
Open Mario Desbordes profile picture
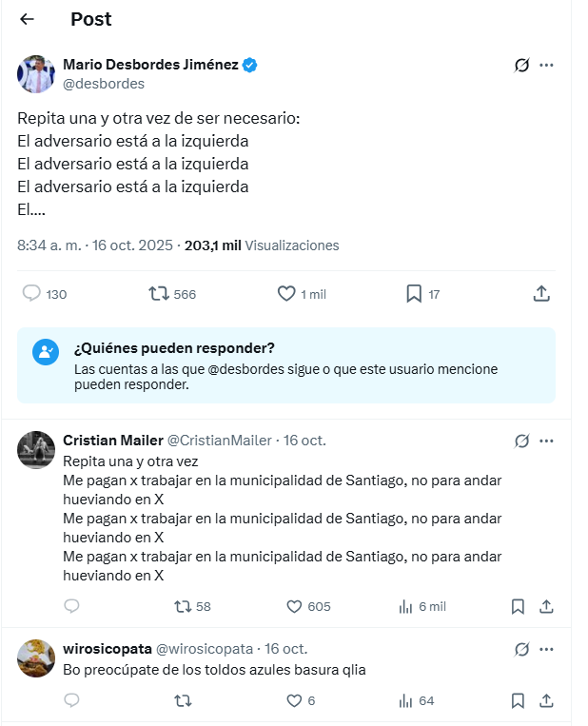[36, 74]
